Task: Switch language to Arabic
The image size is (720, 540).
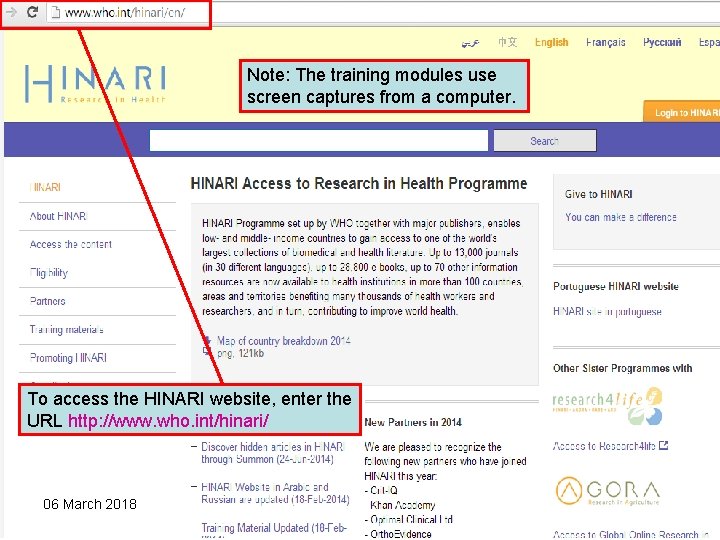Action: [x=470, y=43]
